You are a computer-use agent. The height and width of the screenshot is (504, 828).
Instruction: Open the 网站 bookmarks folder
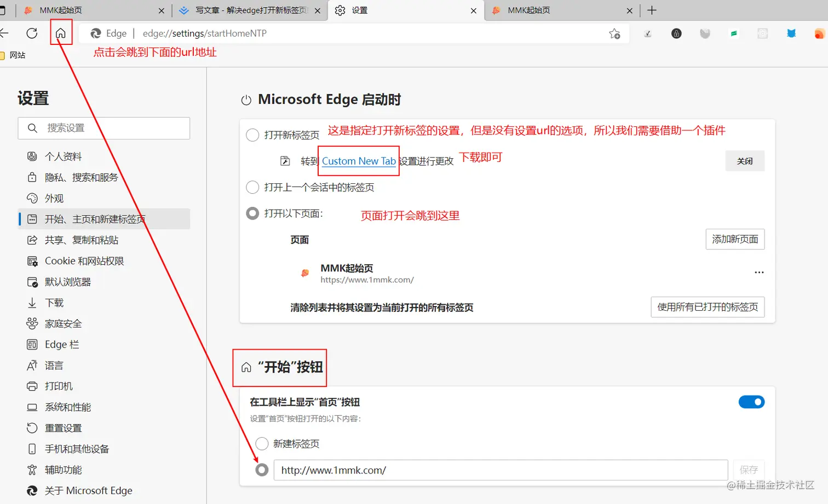pos(13,55)
